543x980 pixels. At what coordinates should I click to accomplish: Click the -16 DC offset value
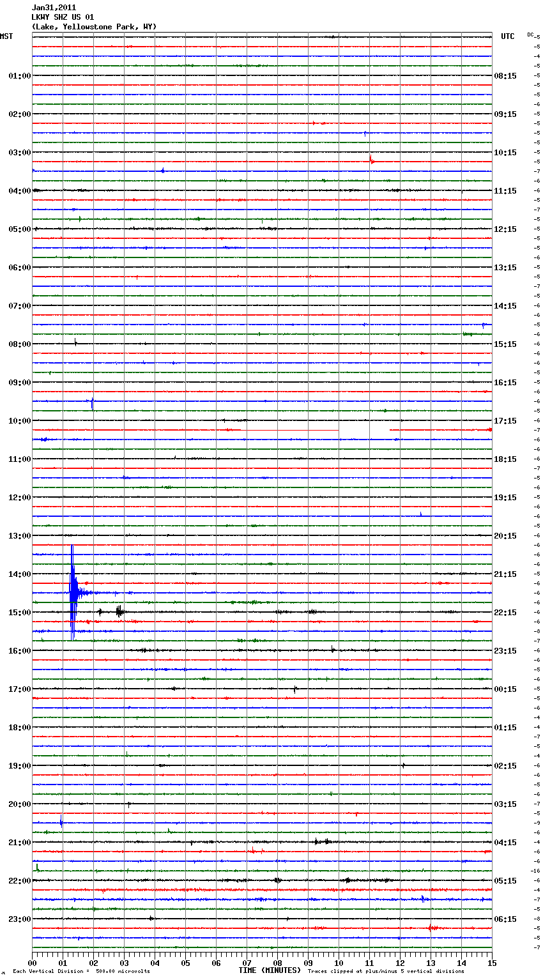pos(535,871)
